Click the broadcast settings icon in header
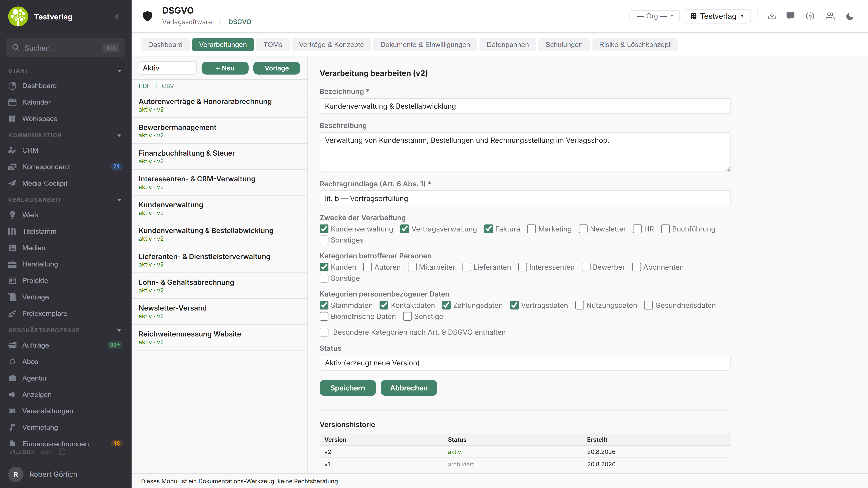This screenshot has width=868, height=488. coord(810,16)
